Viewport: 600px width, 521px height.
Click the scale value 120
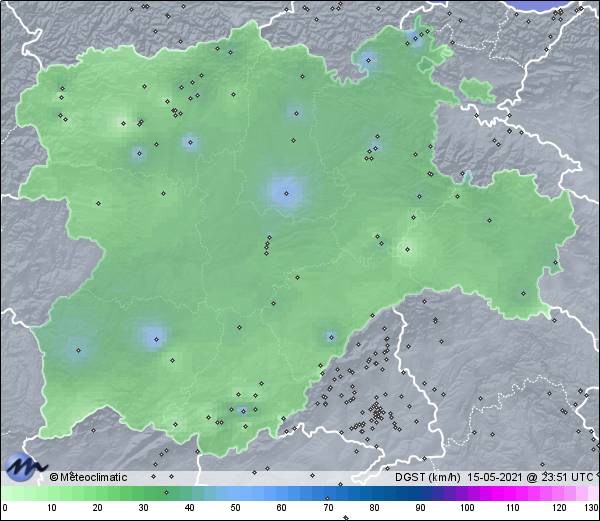[x=559, y=508]
